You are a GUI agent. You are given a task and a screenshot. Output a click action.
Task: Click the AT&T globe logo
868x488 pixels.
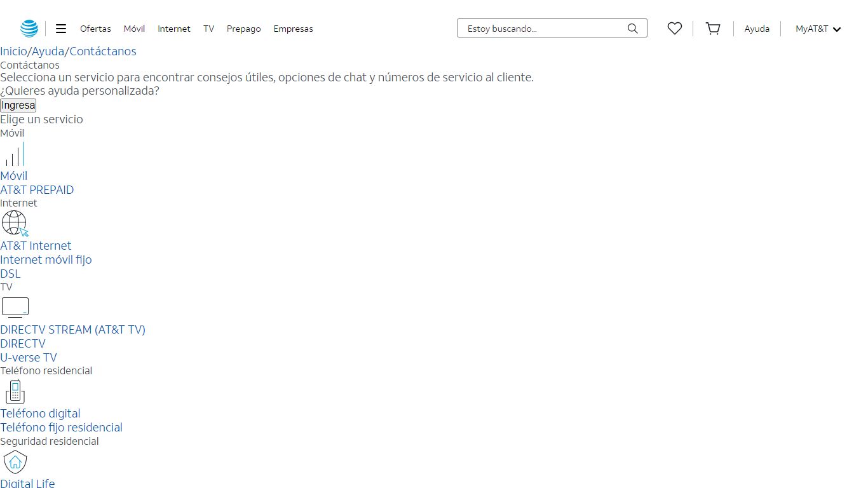[x=29, y=29]
